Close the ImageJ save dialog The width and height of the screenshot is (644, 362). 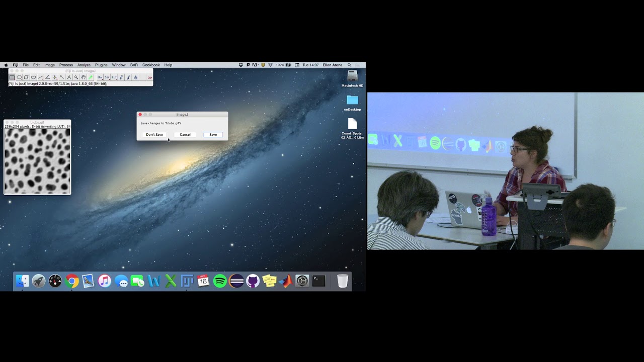140,115
